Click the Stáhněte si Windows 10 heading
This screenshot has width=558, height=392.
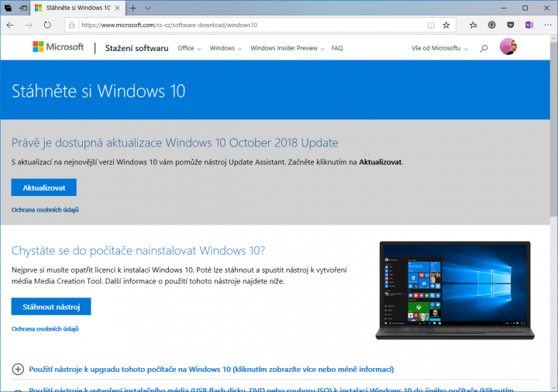point(98,91)
